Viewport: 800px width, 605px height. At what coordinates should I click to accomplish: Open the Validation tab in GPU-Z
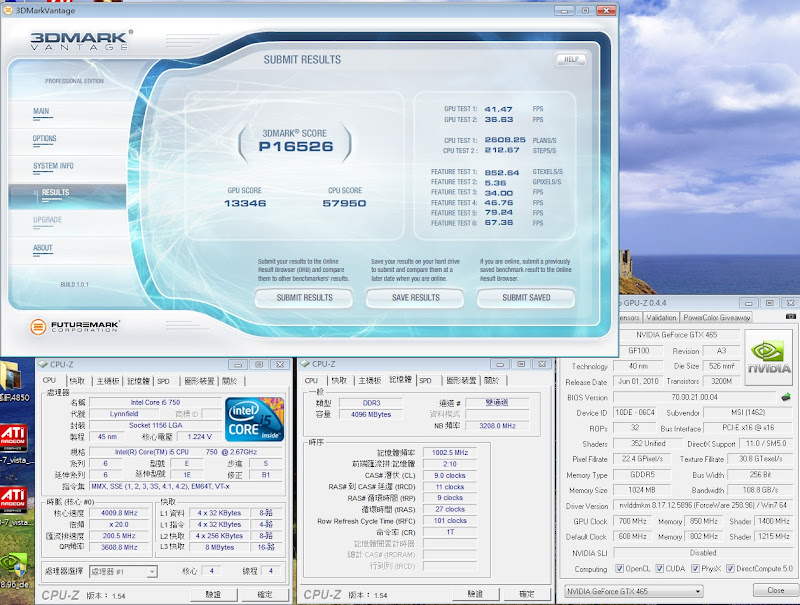661,317
